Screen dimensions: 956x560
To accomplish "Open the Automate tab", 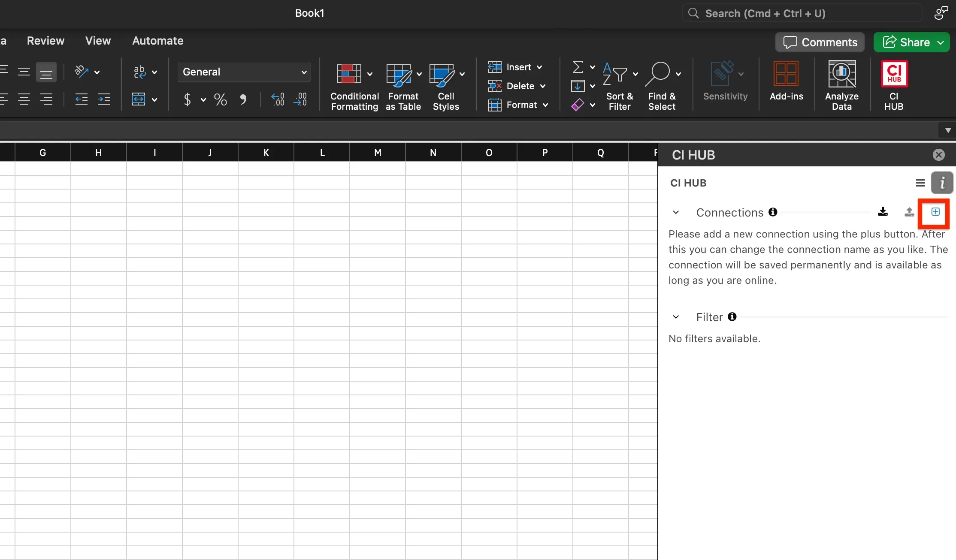I will click(158, 41).
